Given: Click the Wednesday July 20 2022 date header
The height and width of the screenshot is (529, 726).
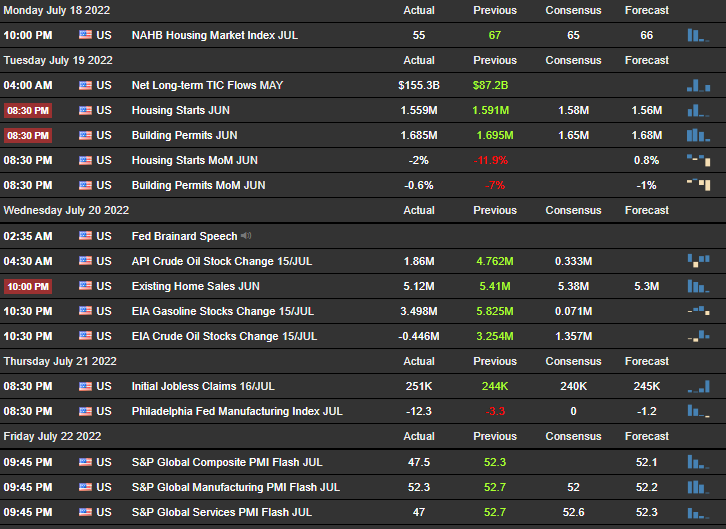Looking at the screenshot, I should pyautogui.click(x=66, y=210).
